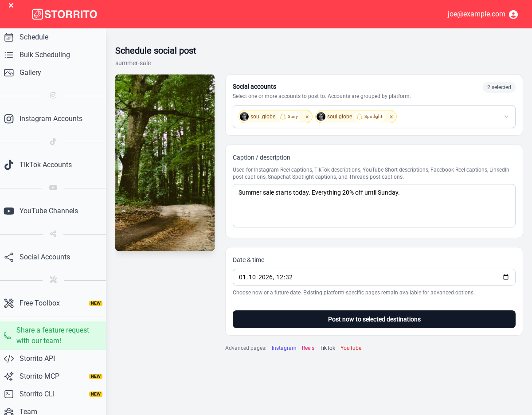Click the TikTok Accounts icon
The image size is (532, 415).
(9, 165)
